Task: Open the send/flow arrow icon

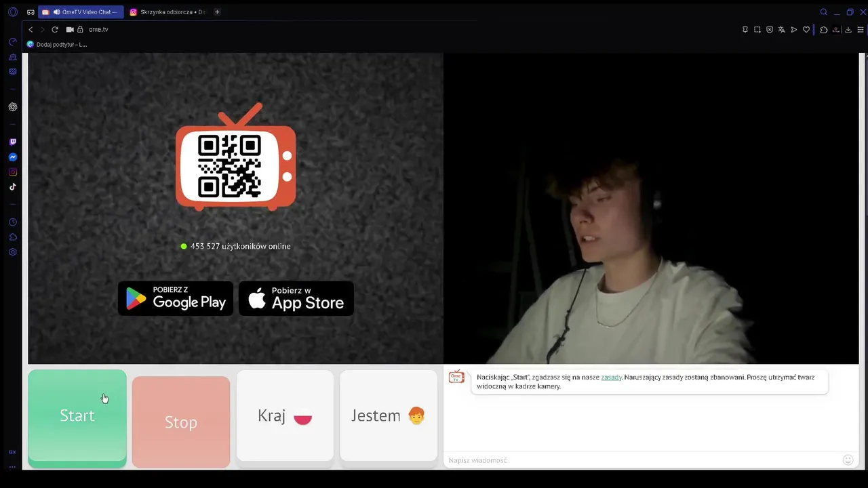Action: pos(793,30)
